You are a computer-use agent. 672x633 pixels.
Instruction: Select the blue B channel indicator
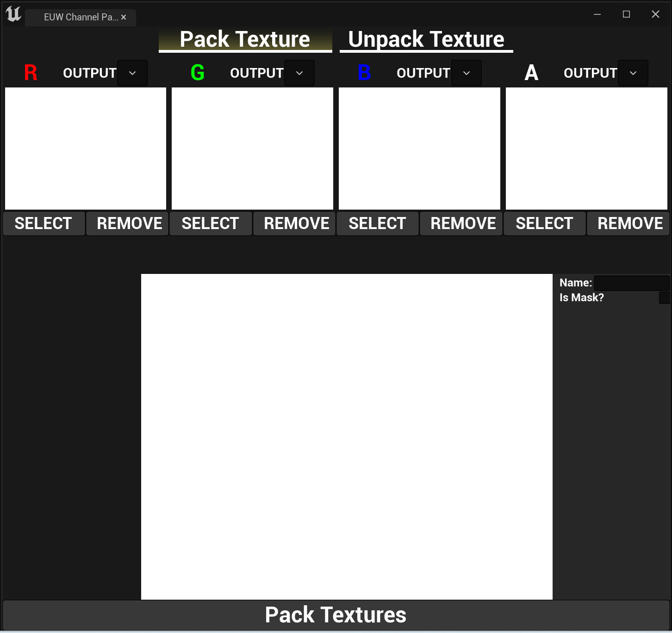(x=365, y=73)
